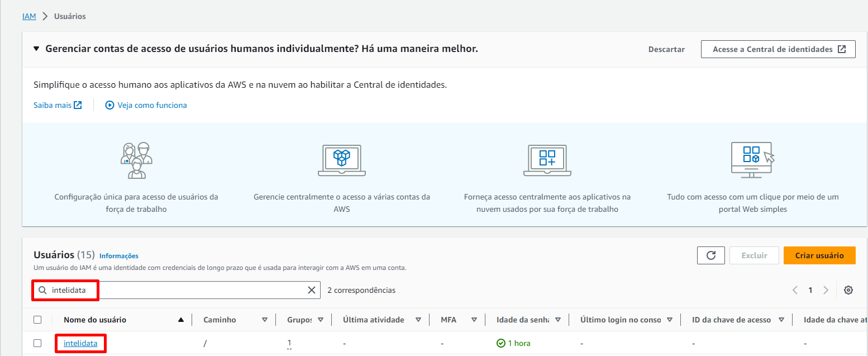The width and height of the screenshot is (868, 356).
Task: Go to next page arrow
Action: [826, 290]
